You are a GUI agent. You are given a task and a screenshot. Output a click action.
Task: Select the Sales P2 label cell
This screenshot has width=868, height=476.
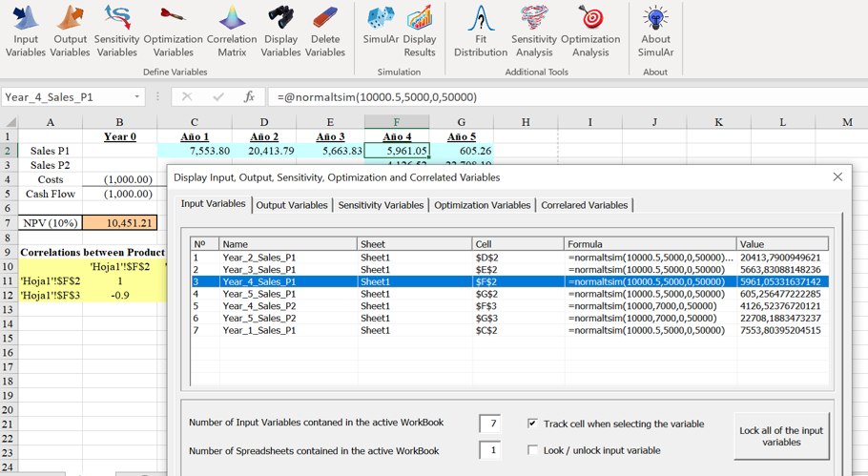[50, 165]
